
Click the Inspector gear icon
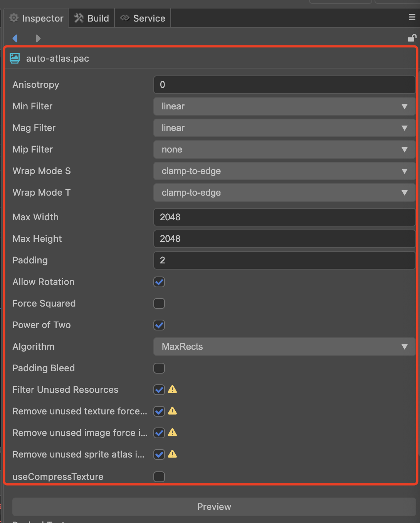click(x=14, y=18)
